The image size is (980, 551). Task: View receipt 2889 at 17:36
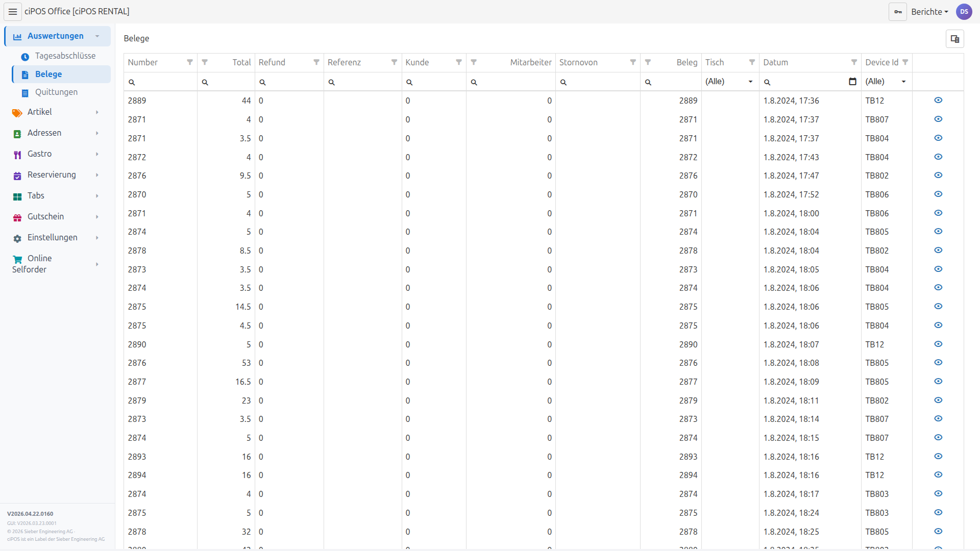(938, 101)
